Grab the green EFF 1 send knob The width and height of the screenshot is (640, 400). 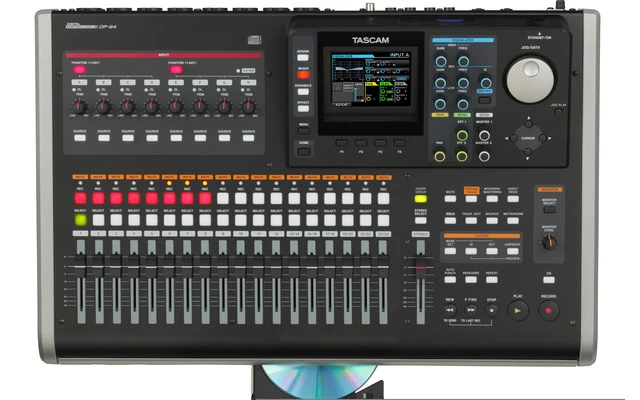pyautogui.click(x=462, y=135)
